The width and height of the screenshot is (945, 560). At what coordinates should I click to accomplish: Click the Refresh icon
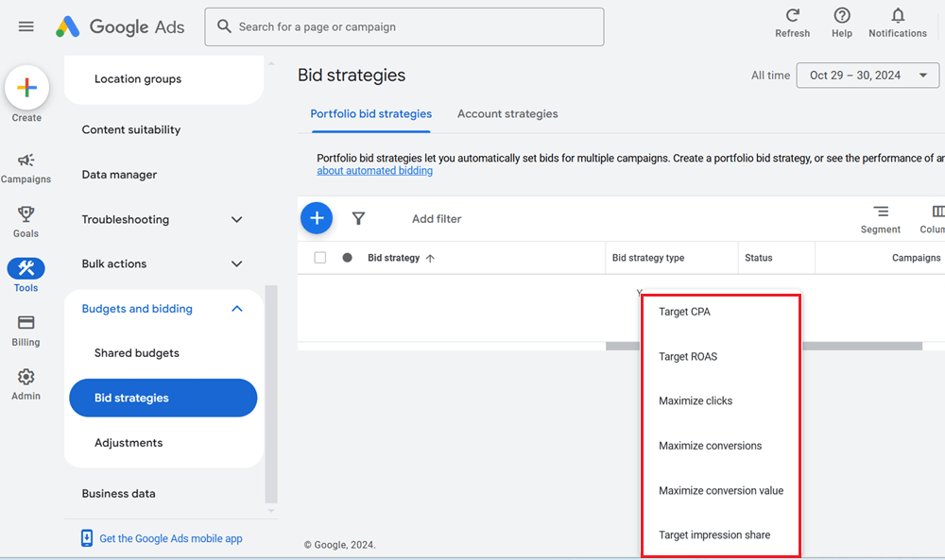click(x=792, y=17)
